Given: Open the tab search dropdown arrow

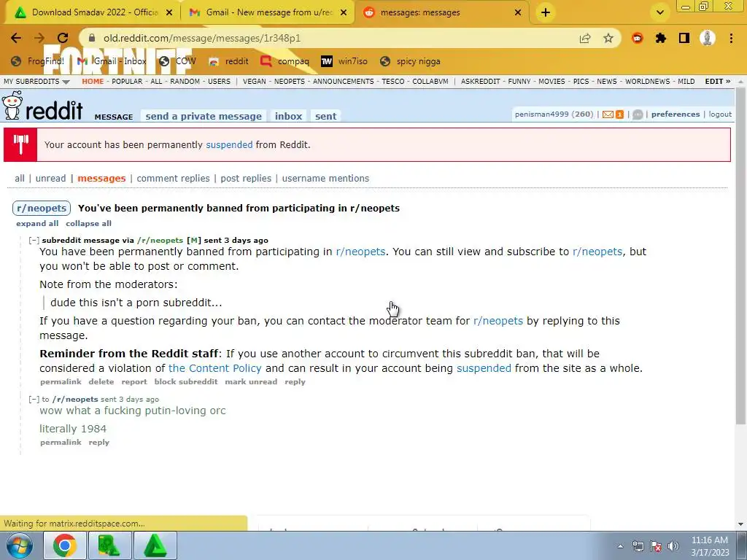Looking at the screenshot, I should [659, 12].
